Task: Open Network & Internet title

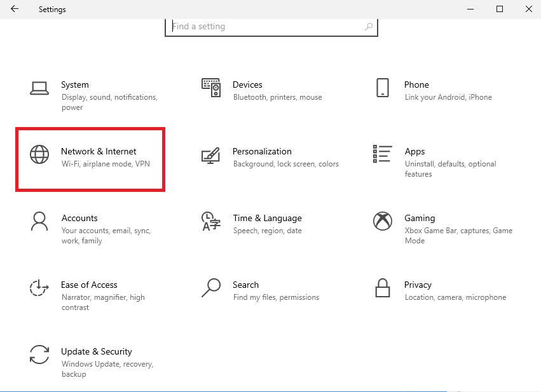Action: 99,151
